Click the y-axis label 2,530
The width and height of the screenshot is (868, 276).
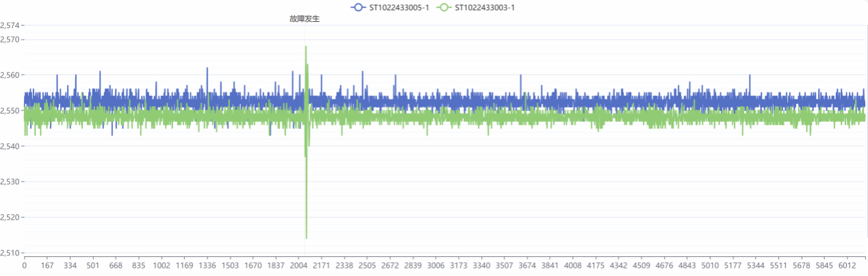[x=11, y=181]
